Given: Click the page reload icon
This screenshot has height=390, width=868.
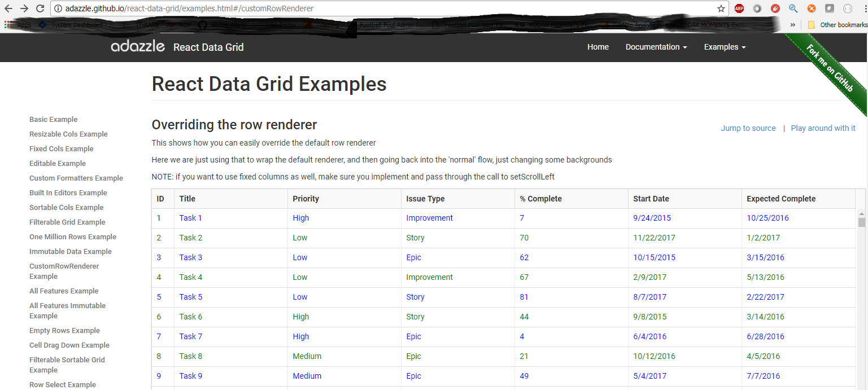Looking at the screenshot, I should coord(39,8).
